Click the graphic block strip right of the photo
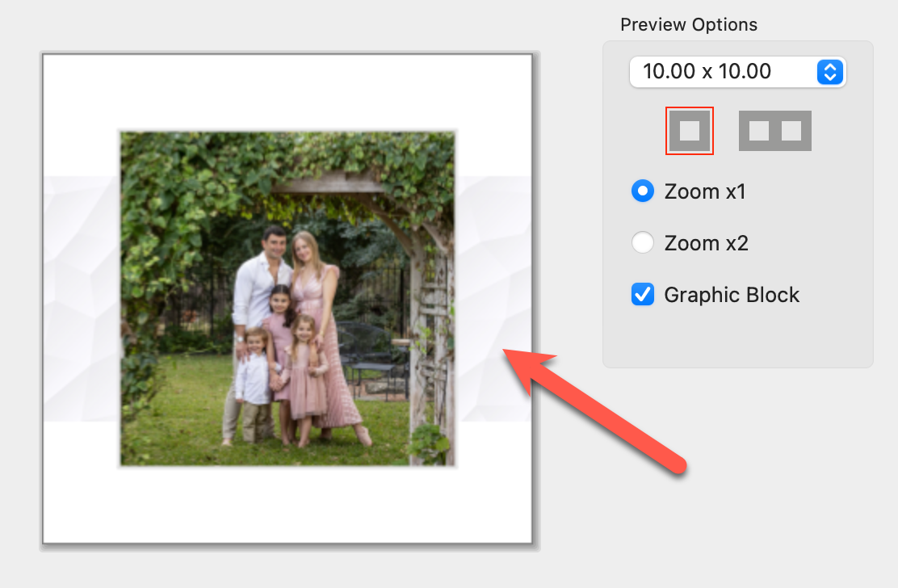Image resolution: width=898 pixels, height=588 pixels. coord(491,299)
